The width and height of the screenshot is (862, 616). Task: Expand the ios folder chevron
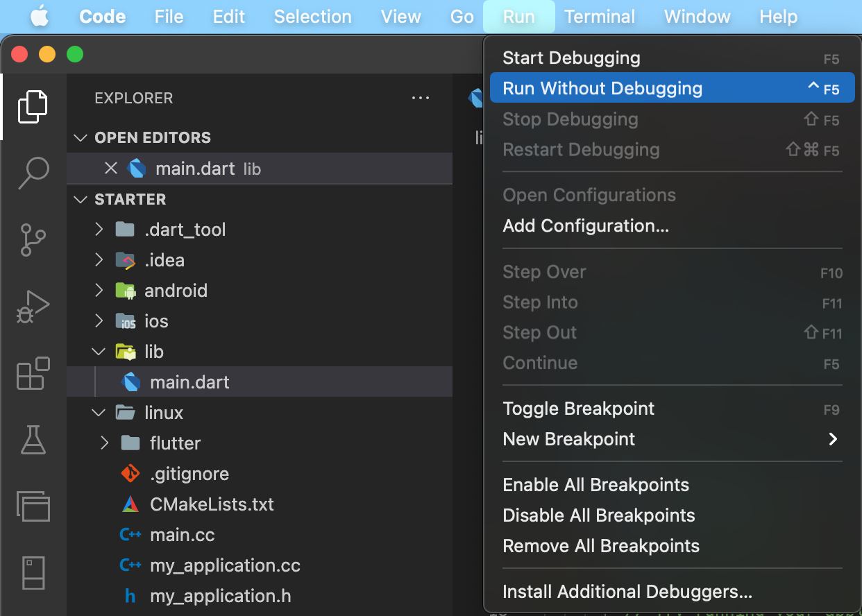click(x=99, y=321)
